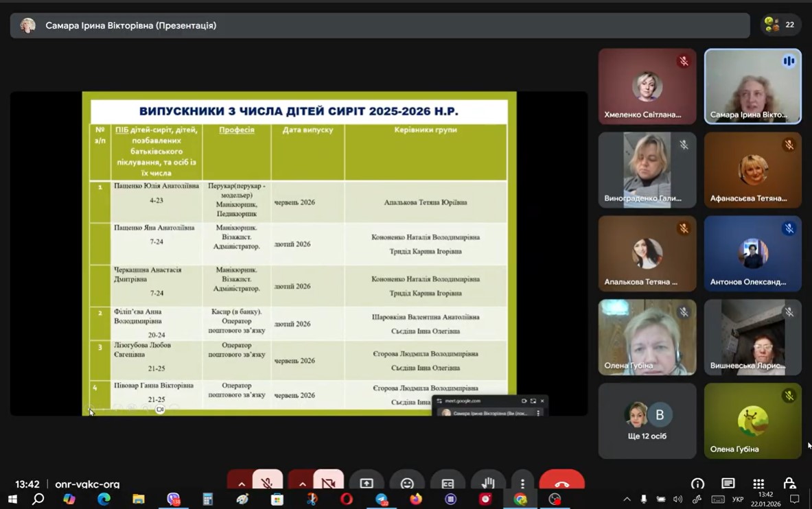Image resolution: width=812 pixels, height=509 pixels.
Task: Open the УКР language switcher in tray
Action: (x=738, y=499)
